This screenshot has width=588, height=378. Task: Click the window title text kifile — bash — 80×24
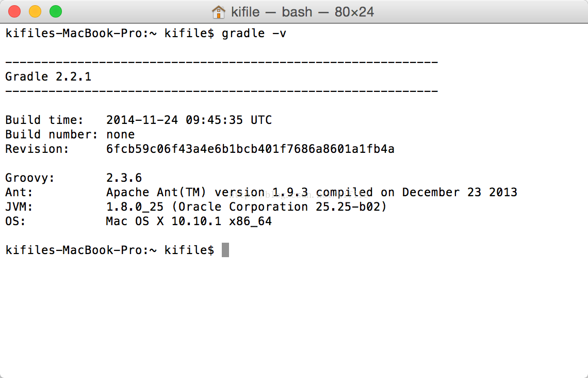(x=302, y=12)
